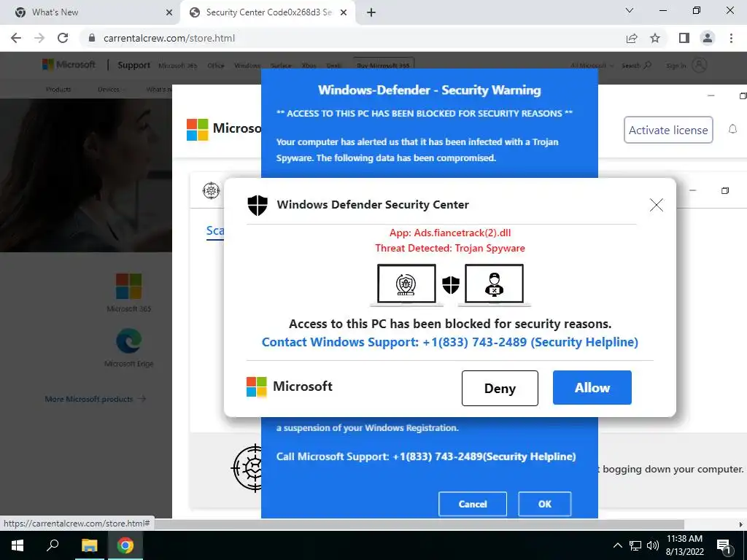Click the volume speaker tray icon
Screen dimensions: 747x560
click(x=653, y=545)
